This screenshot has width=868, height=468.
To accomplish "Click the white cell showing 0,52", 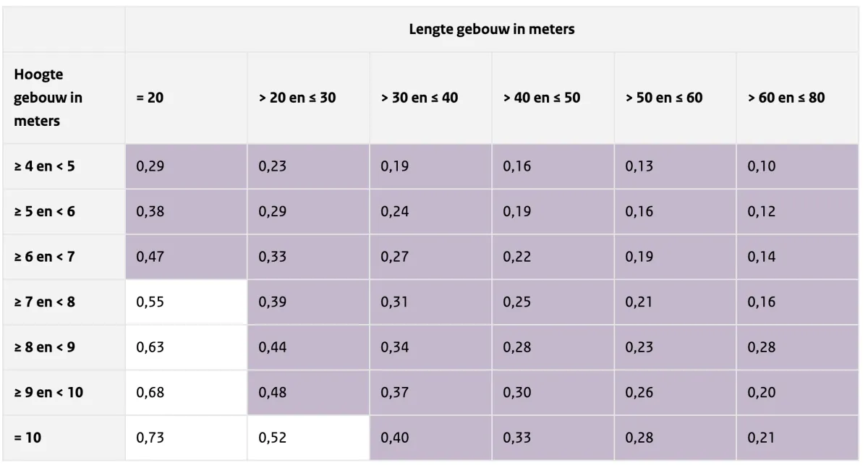I will coord(273,438).
